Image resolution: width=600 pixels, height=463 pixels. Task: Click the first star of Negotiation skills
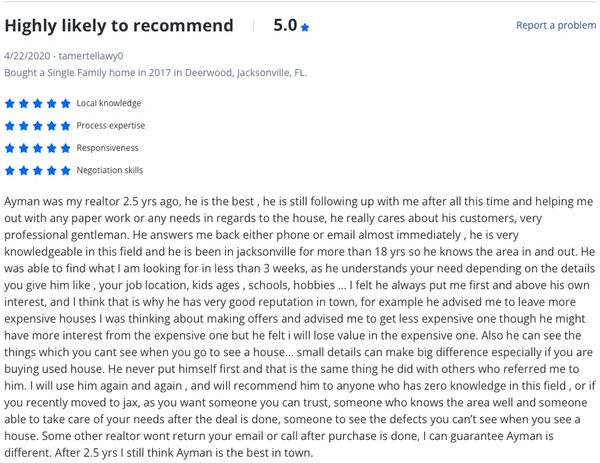(x=10, y=171)
